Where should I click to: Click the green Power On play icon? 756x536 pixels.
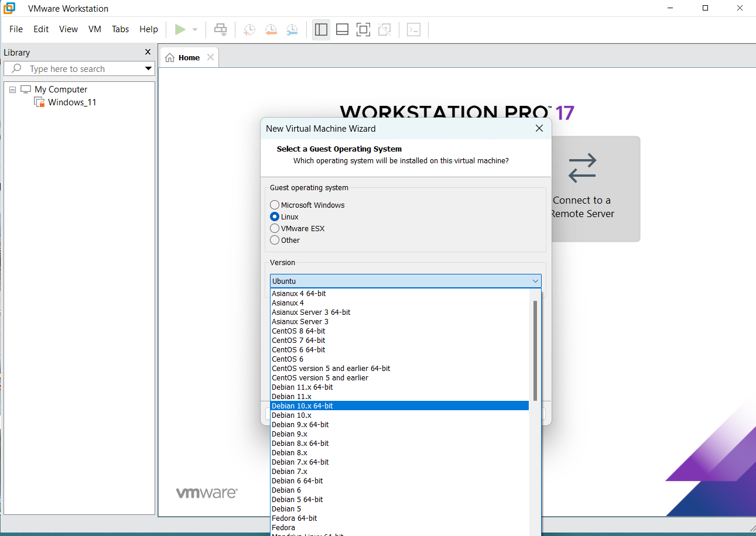[180, 29]
